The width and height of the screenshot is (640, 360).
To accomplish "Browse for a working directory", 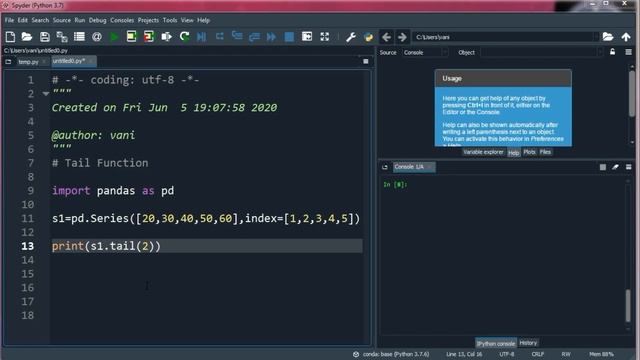I will 608,37.
